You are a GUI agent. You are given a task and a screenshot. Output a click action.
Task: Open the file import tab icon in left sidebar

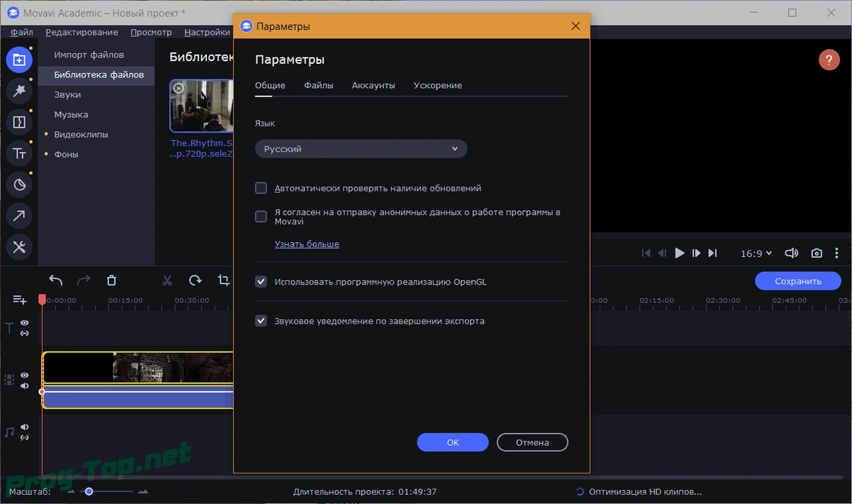(x=19, y=60)
